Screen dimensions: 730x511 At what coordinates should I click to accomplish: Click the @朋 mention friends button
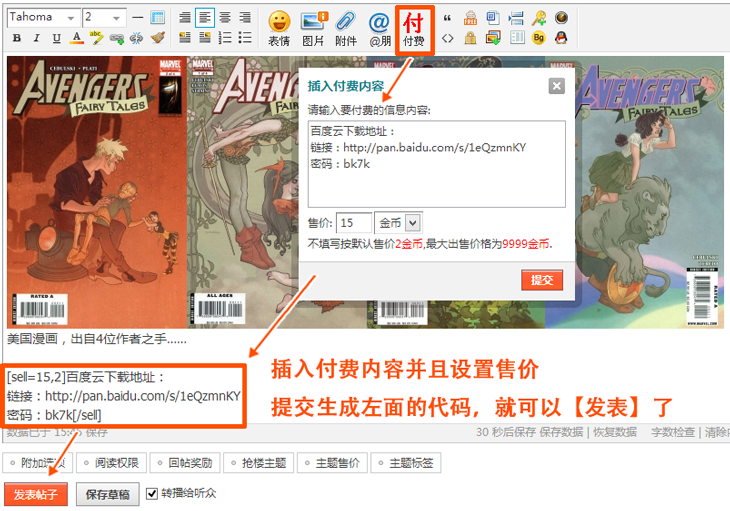pos(379,28)
